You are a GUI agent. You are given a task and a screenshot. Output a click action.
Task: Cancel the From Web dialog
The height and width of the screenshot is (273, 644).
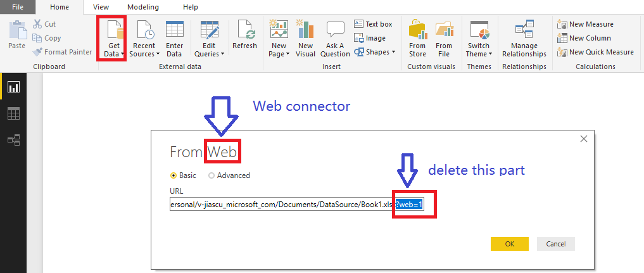[555, 244]
